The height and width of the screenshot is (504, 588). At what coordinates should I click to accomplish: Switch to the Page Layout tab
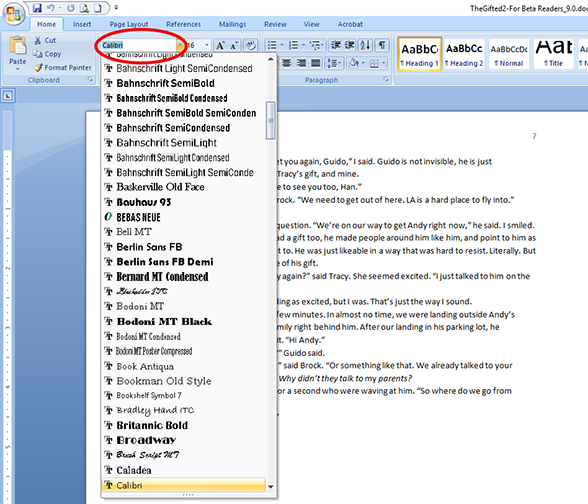tap(129, 24)
